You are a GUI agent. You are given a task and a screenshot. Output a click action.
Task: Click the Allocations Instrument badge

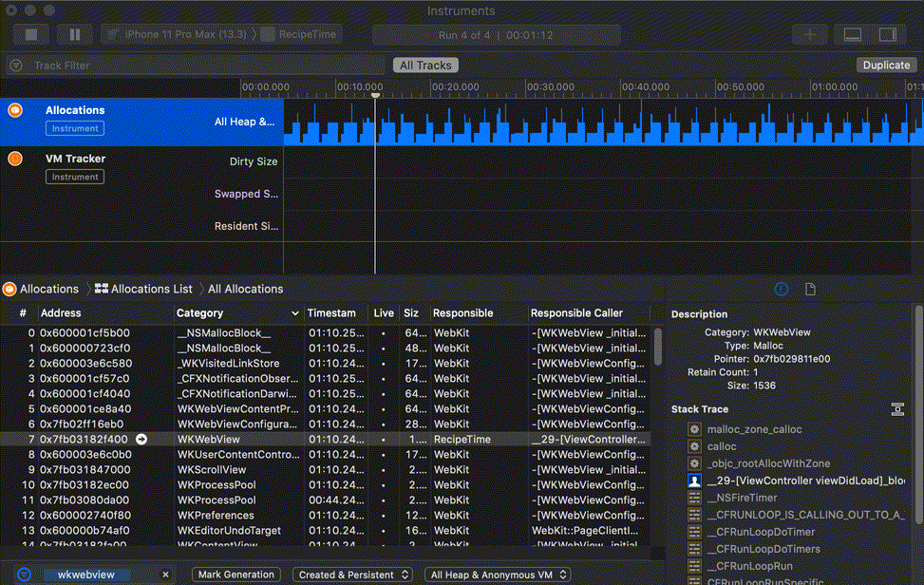coord(75,128)
